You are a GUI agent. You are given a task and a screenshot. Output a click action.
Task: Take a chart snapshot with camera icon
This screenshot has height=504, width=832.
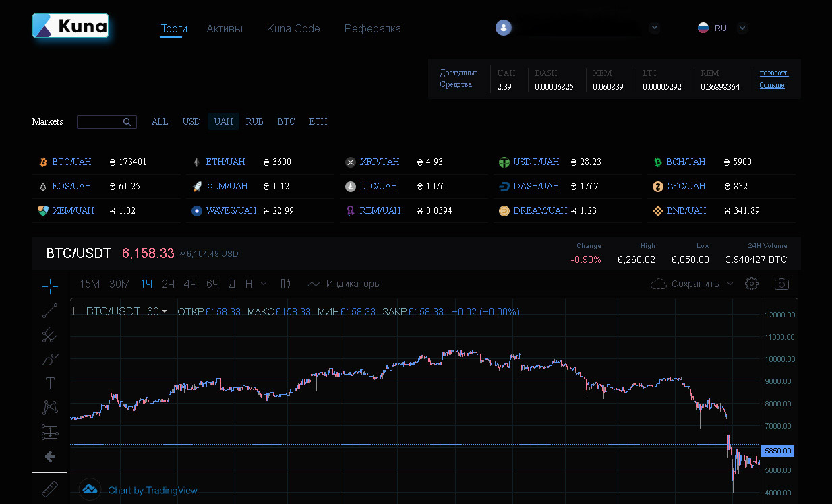(781, 284)
